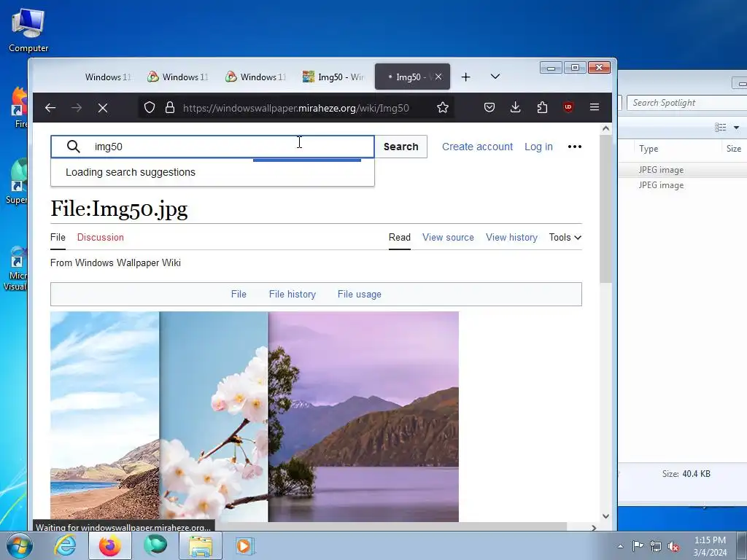Viewport: 747px width, 560px height.
Task: Switch to the first Windows 11 tab
Action: tap(108, 77)
